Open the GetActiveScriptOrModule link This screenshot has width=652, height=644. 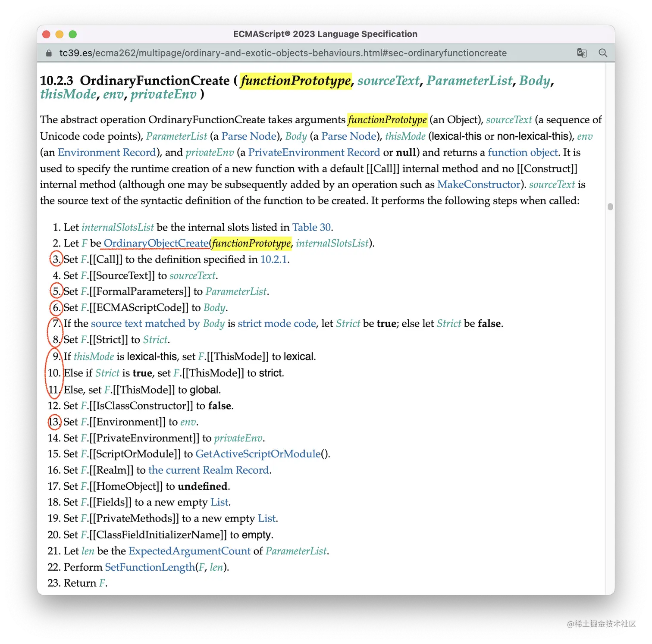pos(258,454)
